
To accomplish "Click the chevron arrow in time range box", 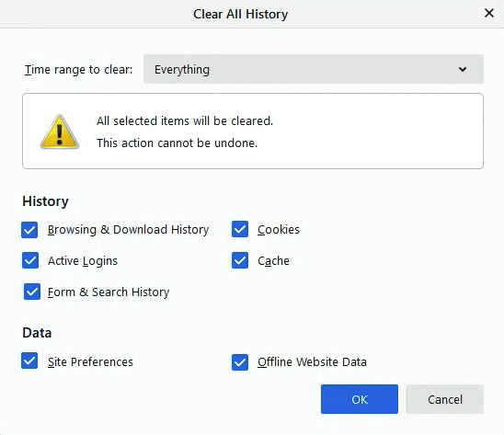I will click(463, 69).
